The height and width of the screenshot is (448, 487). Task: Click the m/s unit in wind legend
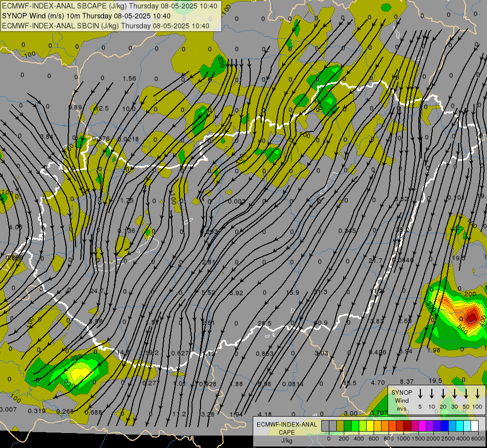[x=401, y=409]
